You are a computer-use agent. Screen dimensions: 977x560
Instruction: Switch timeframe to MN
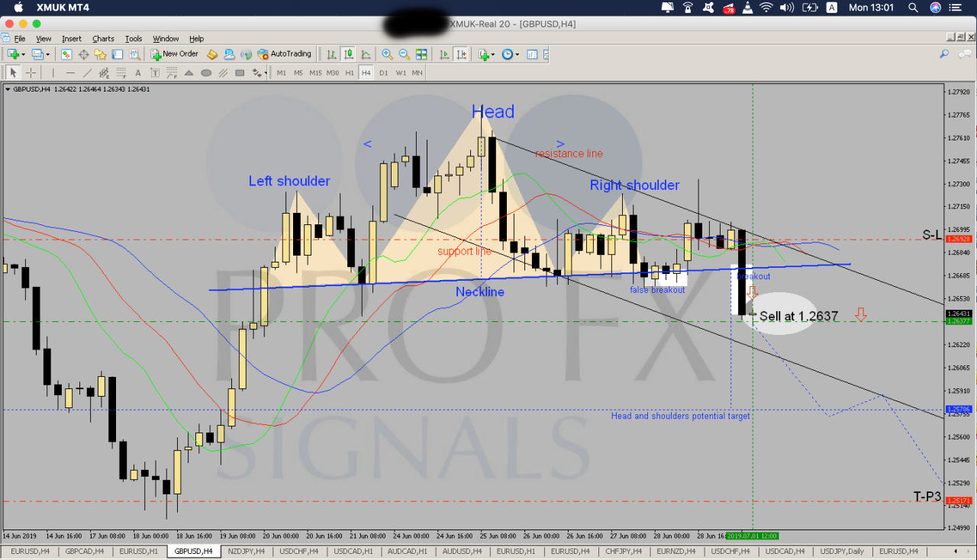point(417,72)
